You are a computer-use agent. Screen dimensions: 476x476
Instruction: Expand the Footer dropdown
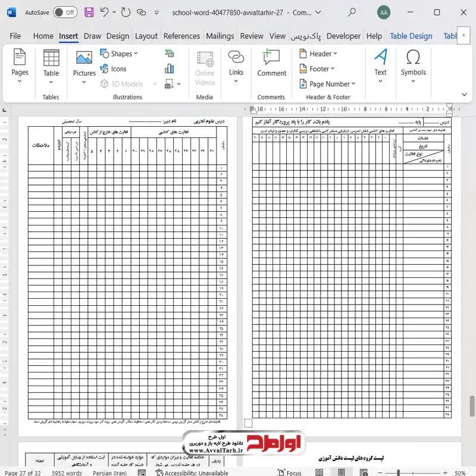(333, 68)
